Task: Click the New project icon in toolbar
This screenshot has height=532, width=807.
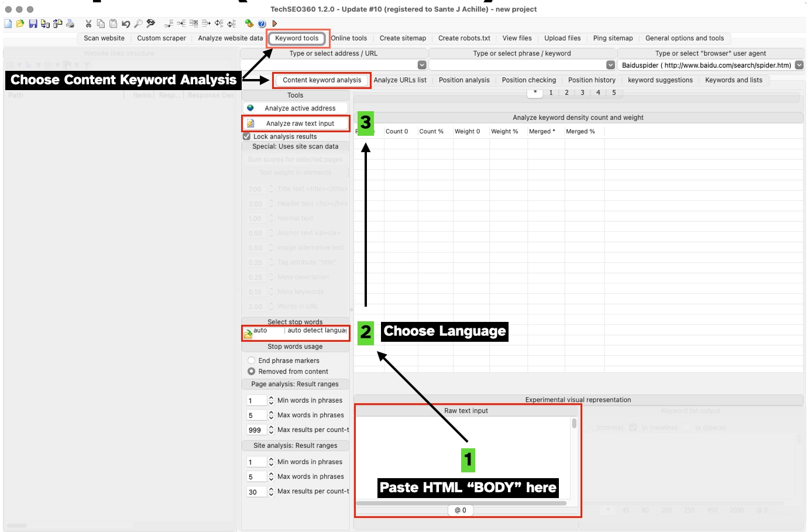Action: tap(8, 23)
